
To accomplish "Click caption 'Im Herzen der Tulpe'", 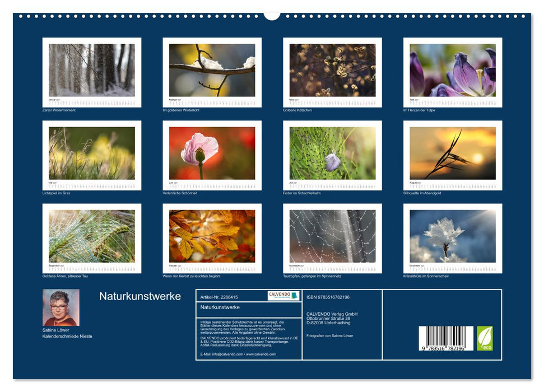I will click(x=419, y=110).
